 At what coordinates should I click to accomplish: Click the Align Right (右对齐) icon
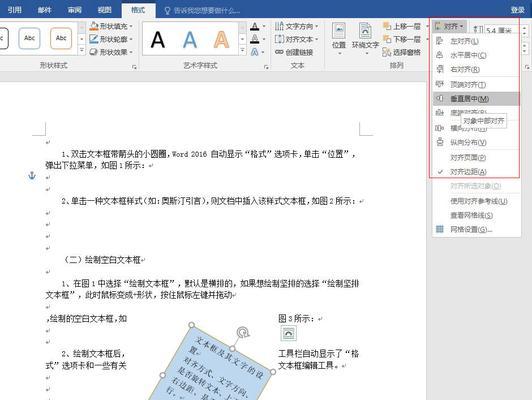tap(439, 69)
